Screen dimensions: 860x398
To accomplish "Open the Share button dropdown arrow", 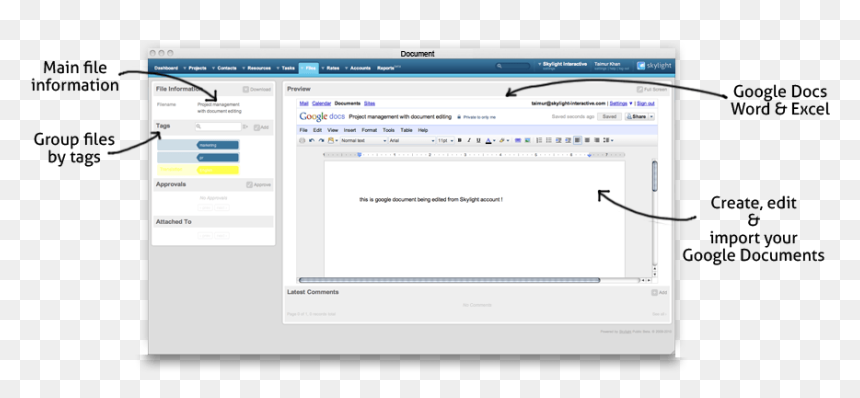I will point(651,117).
